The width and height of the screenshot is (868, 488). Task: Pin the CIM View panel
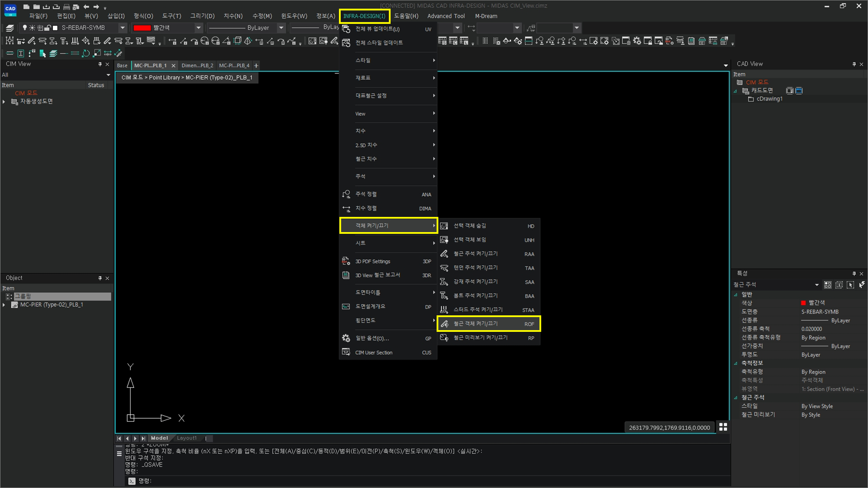pyautogui.click(x=100, y=64)
